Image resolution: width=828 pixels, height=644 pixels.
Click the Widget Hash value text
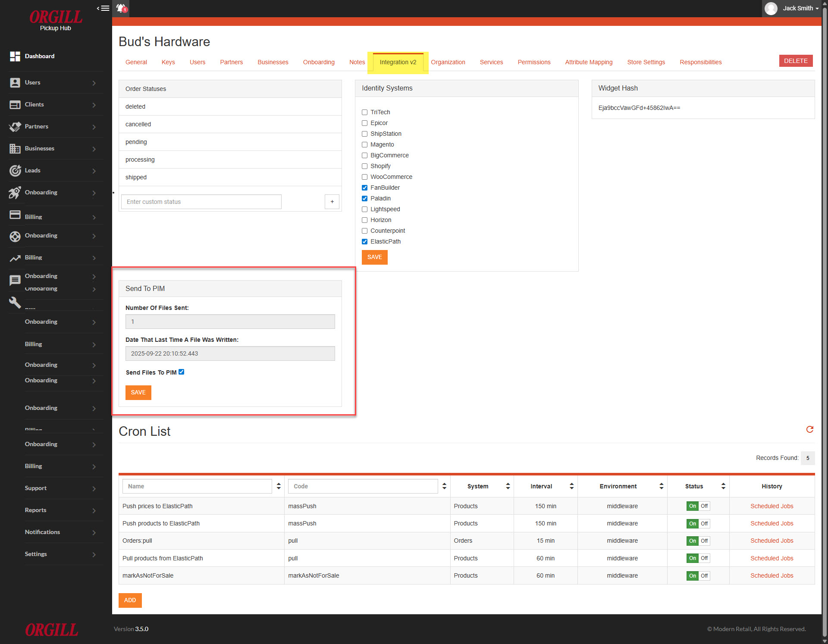click(639, 108)
